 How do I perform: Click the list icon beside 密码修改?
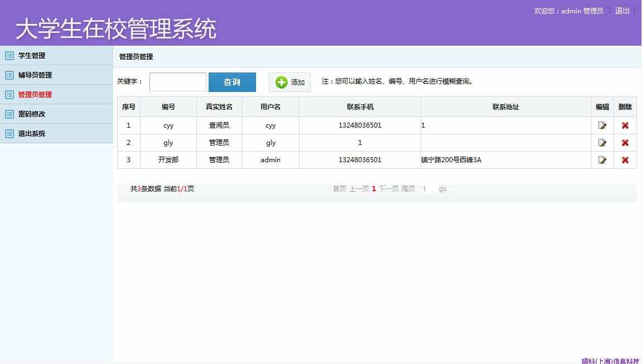[9, 114]
